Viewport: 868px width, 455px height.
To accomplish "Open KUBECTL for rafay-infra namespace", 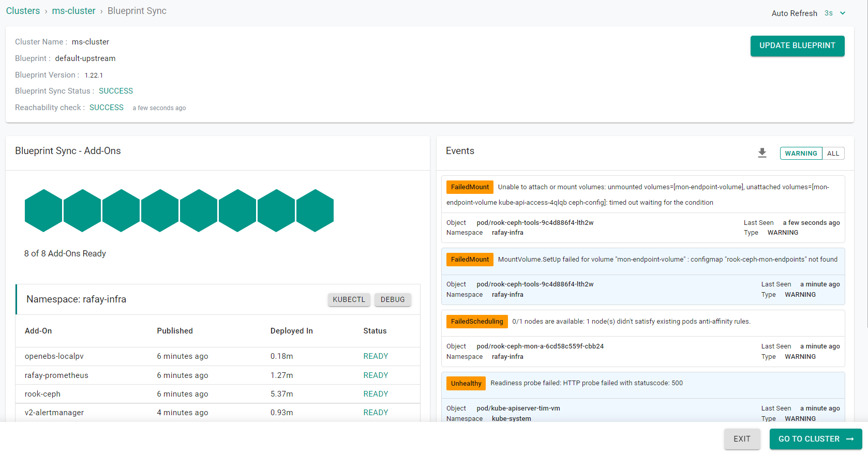I will coord(349,300).
